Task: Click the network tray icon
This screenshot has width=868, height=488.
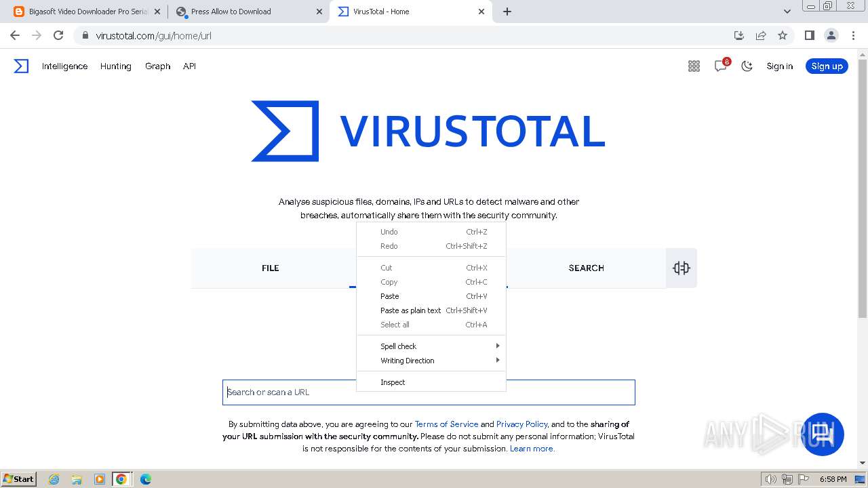Action: point(787,479)
